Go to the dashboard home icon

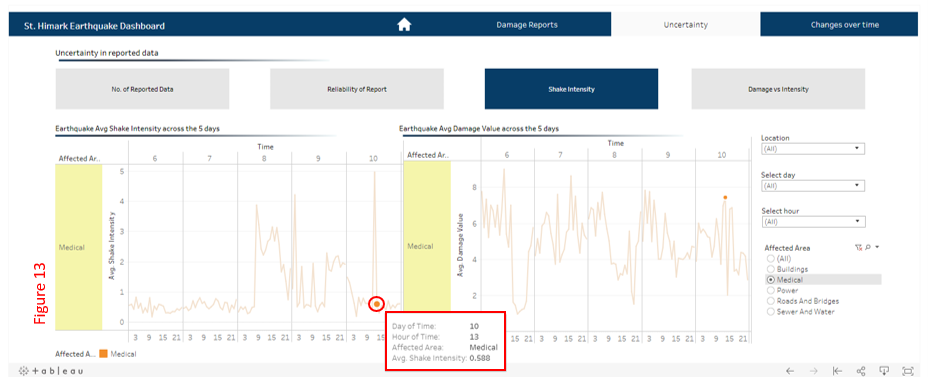(404, 25)
